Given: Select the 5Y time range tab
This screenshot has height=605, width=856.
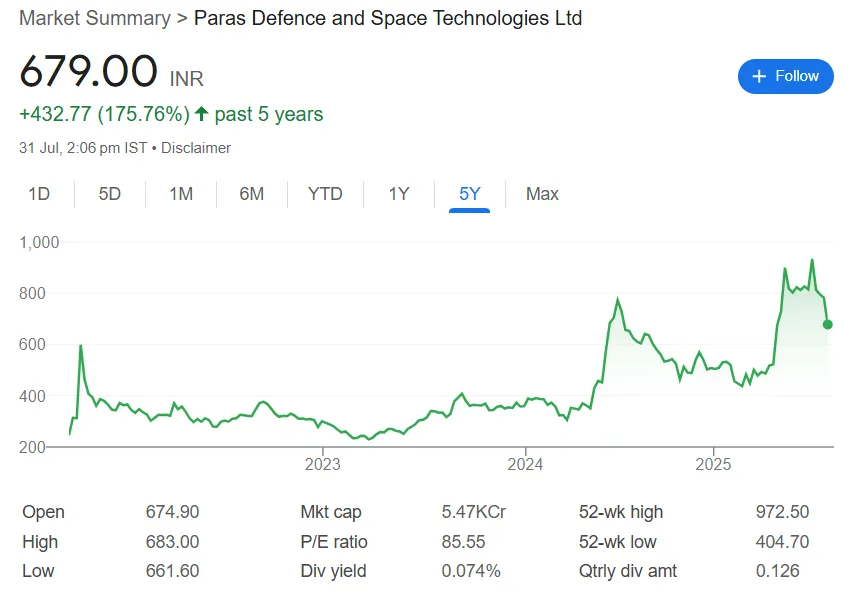Looking at the screenshot, I should coord(469,194).
